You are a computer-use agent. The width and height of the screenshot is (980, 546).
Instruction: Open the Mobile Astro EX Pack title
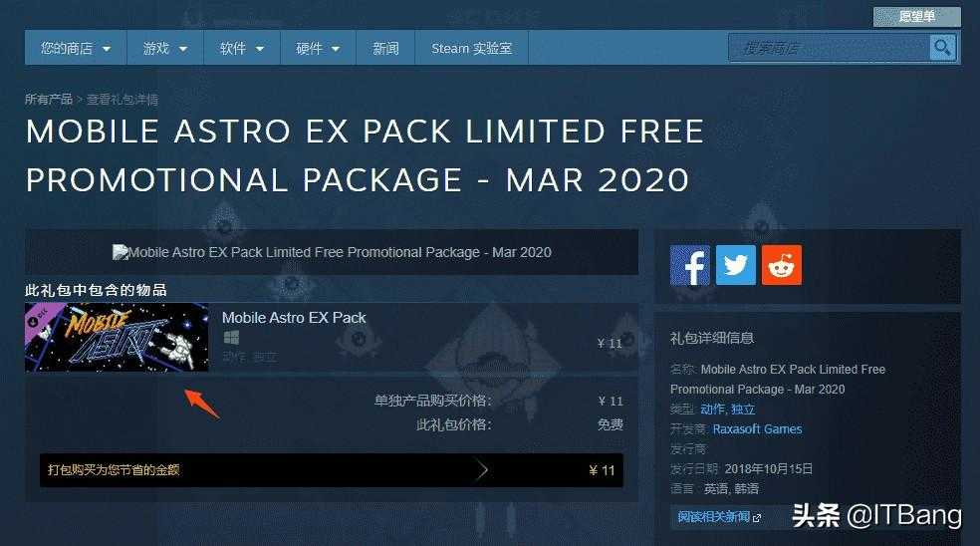pyautogui.click(x=294, y=318)
